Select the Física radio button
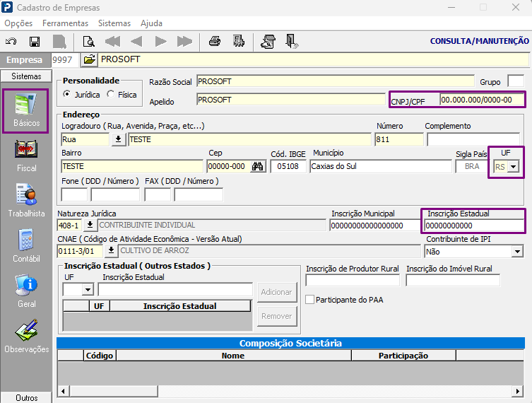The image size is (532, 403). pos(111,94)
